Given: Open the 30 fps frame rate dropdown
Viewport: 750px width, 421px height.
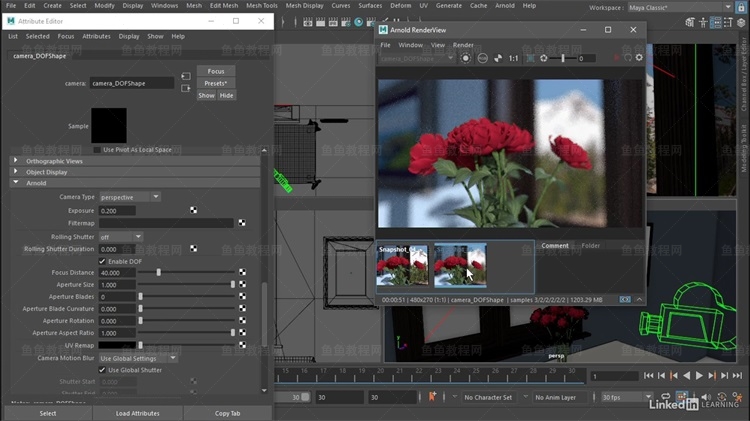Looking at the screenshot, I should (627, 397).
